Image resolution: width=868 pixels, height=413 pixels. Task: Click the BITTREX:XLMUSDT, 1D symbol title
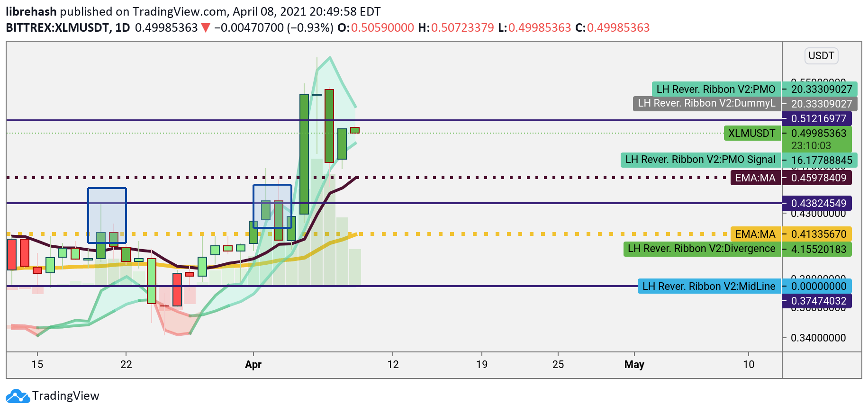coord(68,27)
